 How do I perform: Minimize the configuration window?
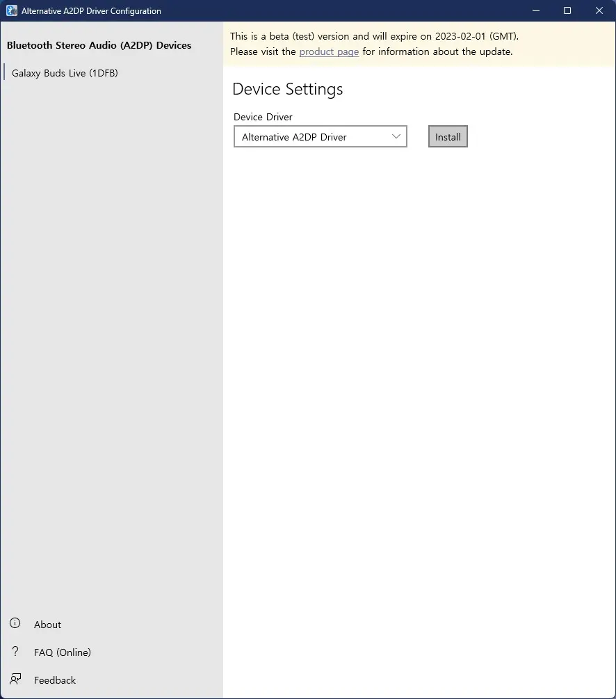pos(536,10)
